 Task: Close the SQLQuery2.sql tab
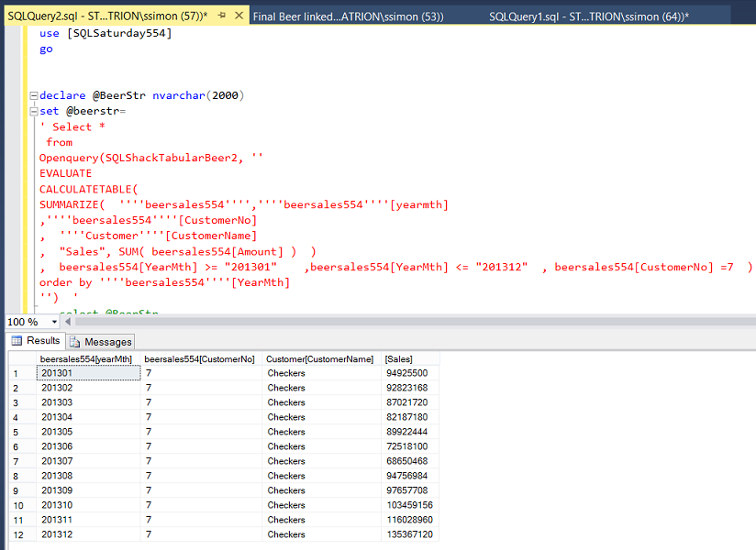[238, 16]
